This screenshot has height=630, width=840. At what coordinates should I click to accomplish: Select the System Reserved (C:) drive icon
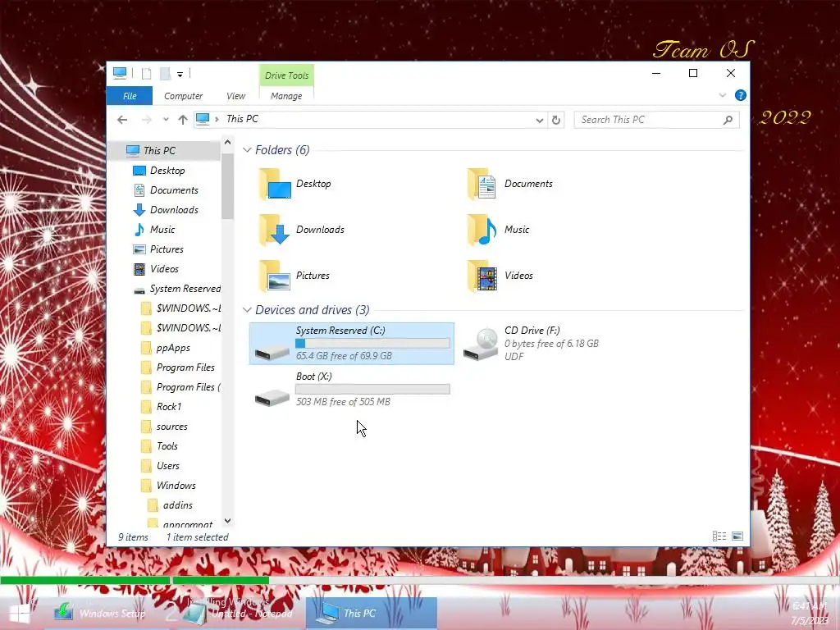272,351
